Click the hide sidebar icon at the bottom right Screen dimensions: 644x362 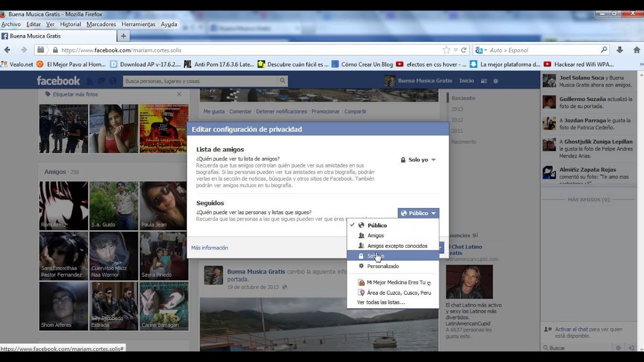631,347
